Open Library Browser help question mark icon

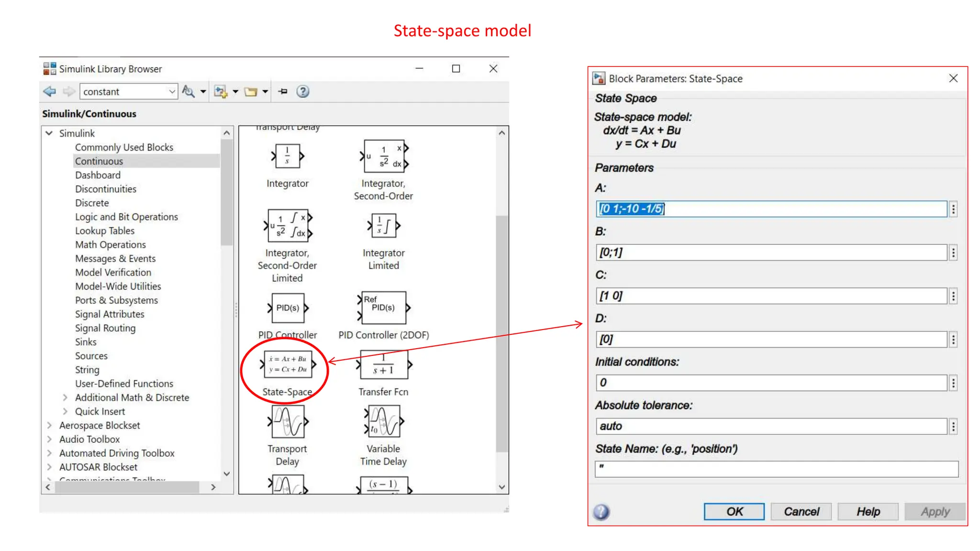303,91
